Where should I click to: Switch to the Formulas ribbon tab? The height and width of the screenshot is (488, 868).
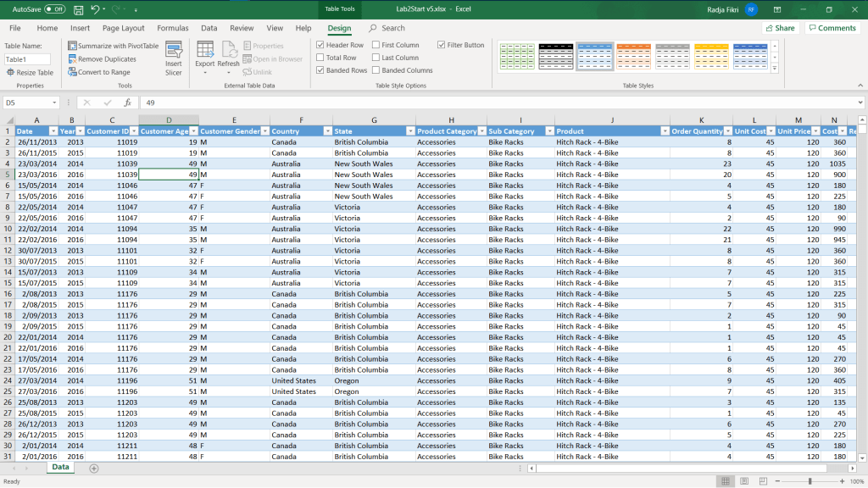tap(173, 28)
